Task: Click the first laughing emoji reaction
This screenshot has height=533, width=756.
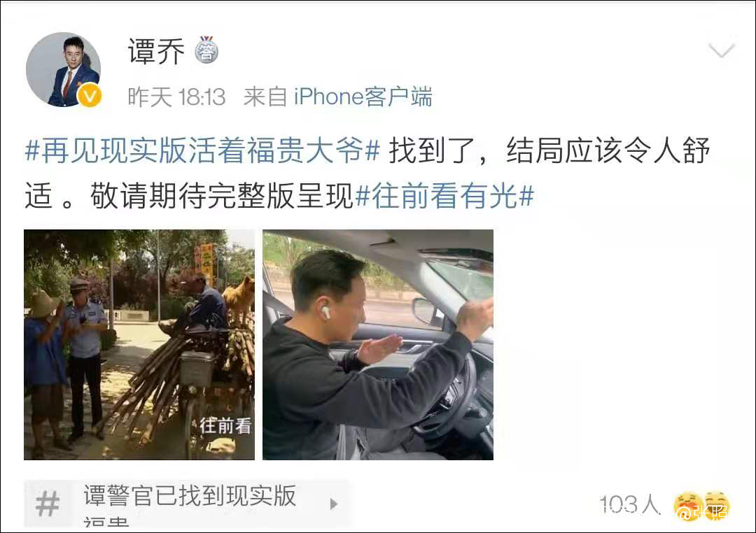Action: pos(689,506)
